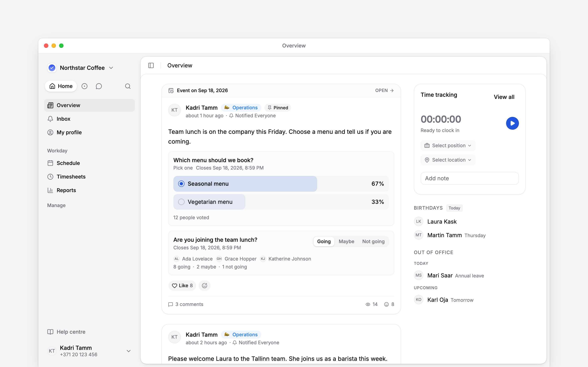Toggle the sidebar panel icon
The image size is (588, 367).
(x=151, y=66)
